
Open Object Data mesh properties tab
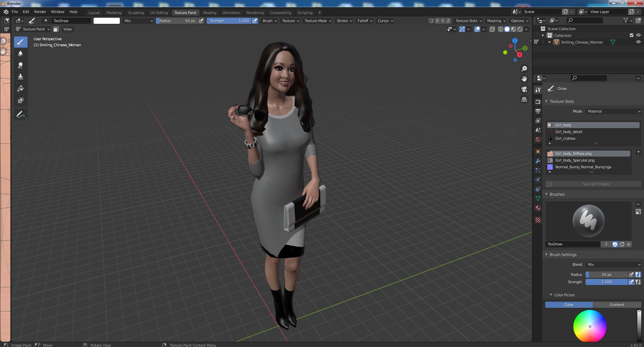(538, 198)
